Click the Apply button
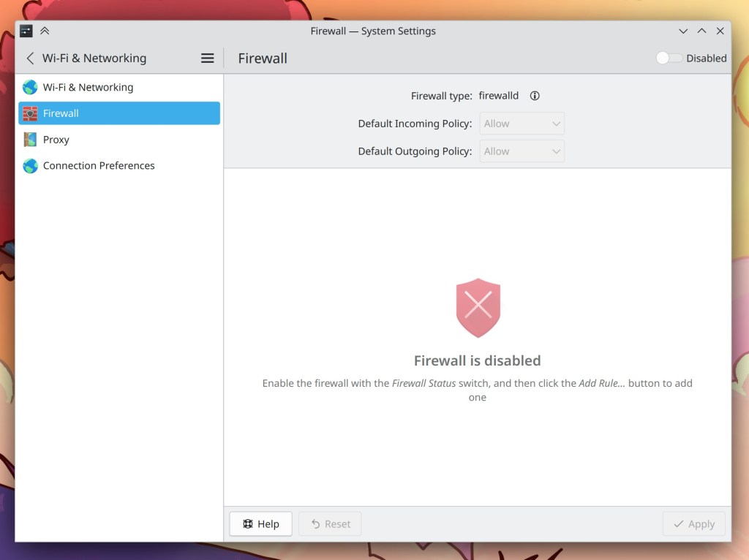This screenshot has height=560, width=749. click(693, 523)
